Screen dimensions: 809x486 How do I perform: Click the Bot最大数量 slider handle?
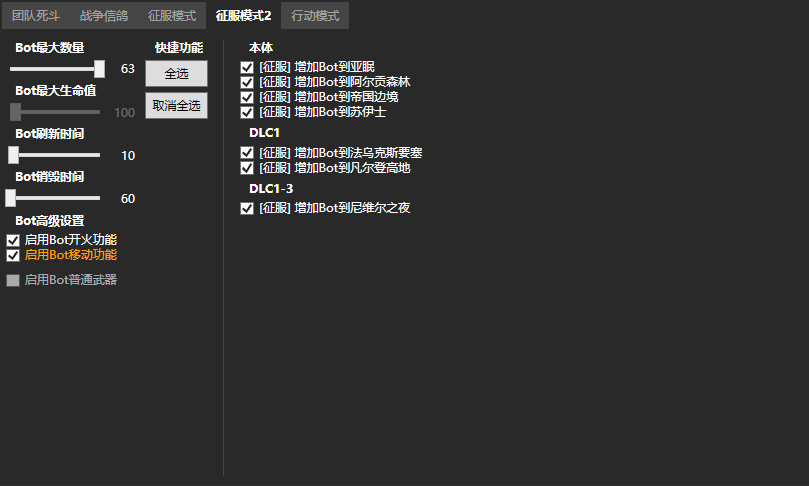[x=99, y=69]
